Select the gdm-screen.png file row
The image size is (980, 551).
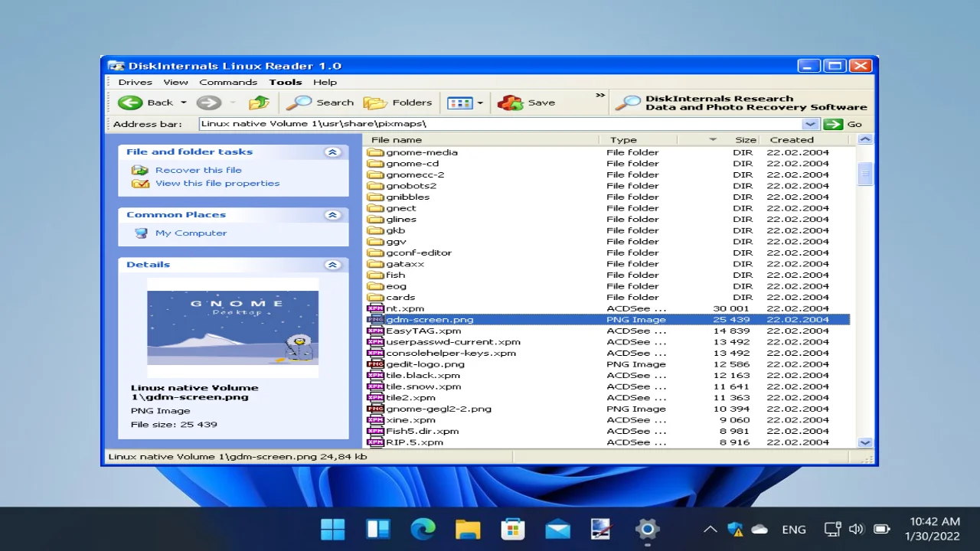(608, 320)
